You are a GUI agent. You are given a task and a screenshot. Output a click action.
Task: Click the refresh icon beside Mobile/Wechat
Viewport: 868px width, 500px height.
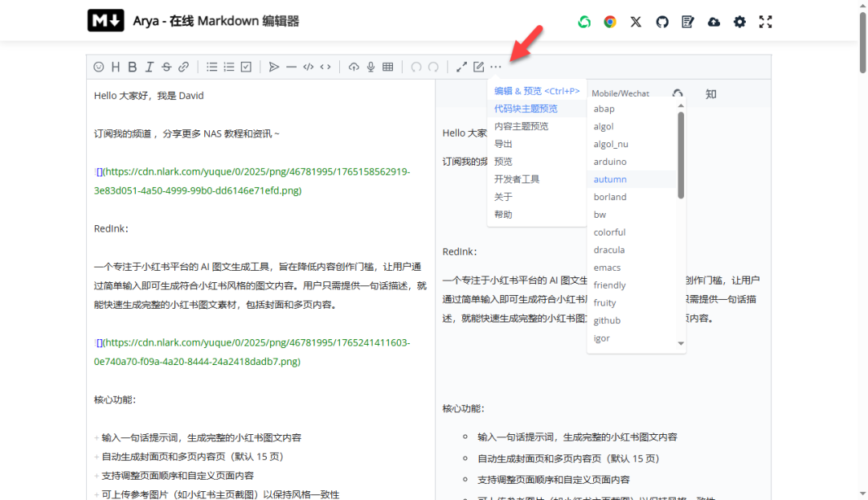tap(678, 93)
